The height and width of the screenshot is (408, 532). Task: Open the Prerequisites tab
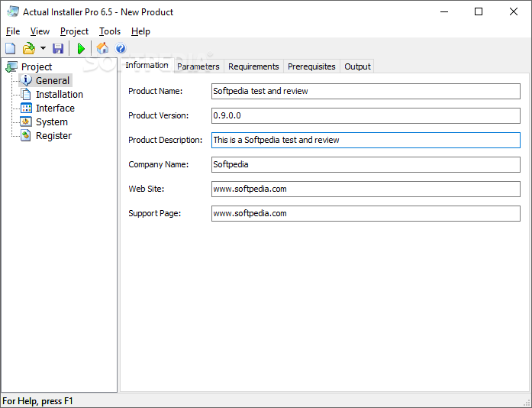coord(311,66)
